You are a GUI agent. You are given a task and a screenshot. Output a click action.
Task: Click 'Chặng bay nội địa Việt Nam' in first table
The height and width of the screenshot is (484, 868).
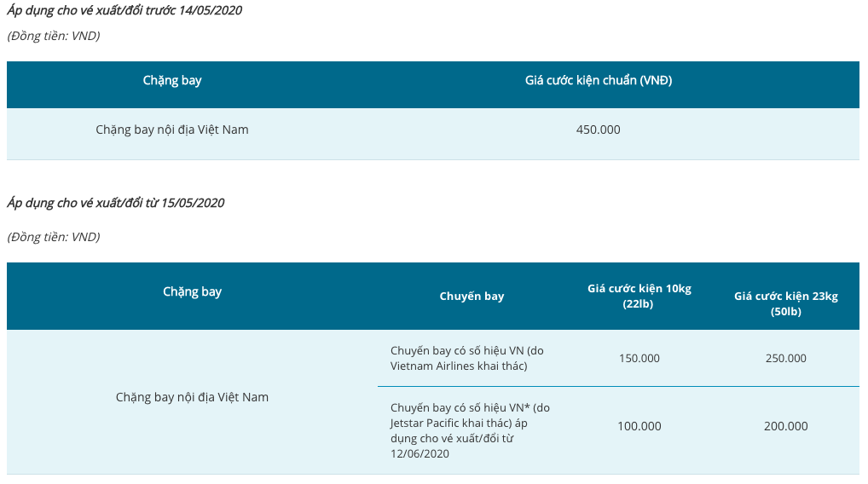(172, 130)
